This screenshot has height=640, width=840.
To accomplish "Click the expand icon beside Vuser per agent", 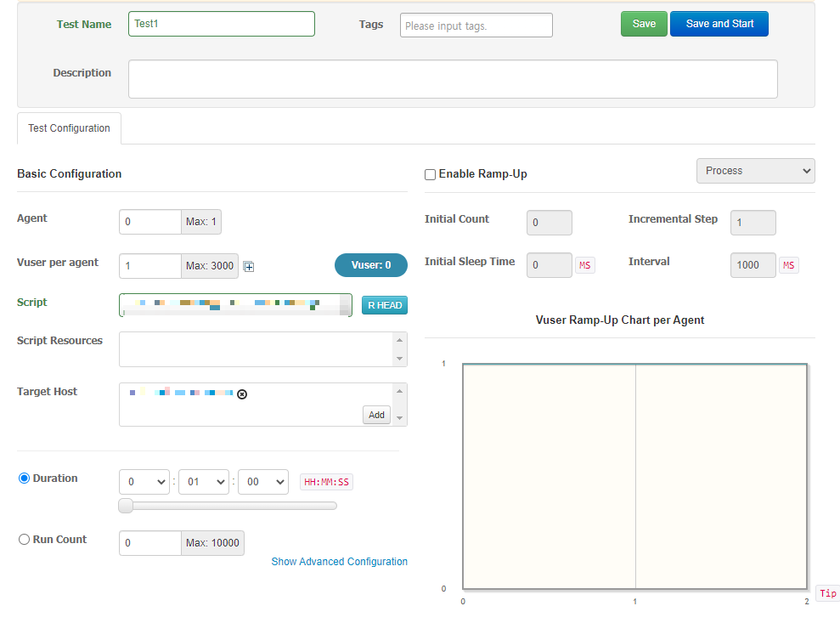I will tap(249, 266).
